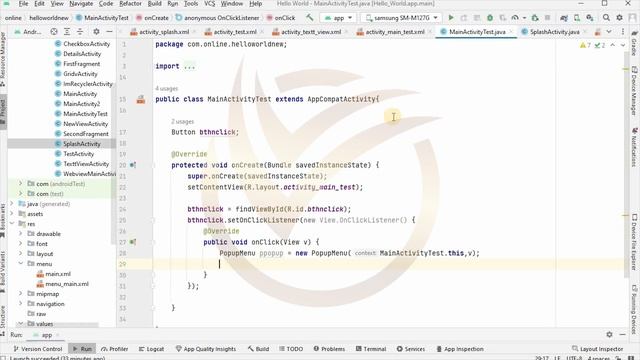This screenshot has width=640, height=360.
Task: Click Apply Changes and Restart Activity icon
Action: tap(464, 18)
